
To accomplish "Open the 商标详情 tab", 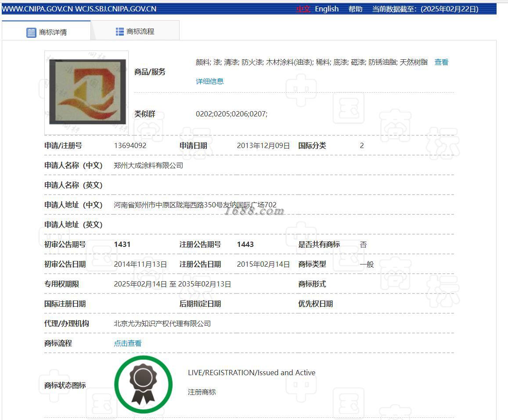I will [x=47, y=30].
